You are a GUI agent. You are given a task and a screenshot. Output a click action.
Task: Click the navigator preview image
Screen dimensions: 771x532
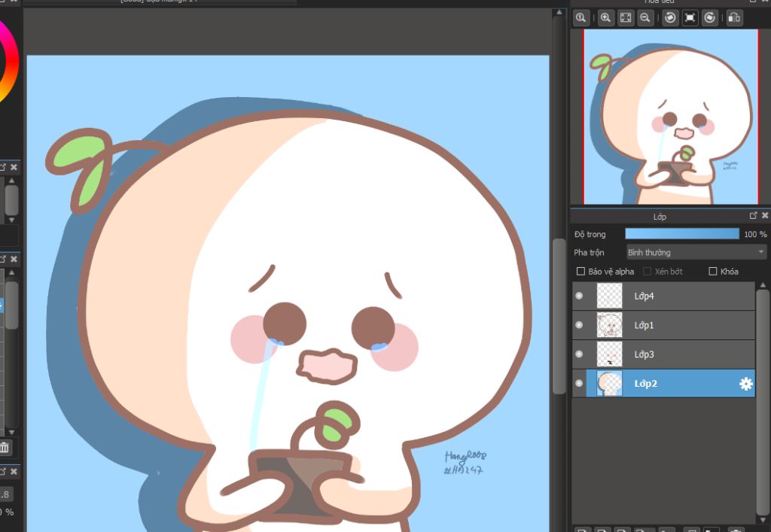(671, 117)
